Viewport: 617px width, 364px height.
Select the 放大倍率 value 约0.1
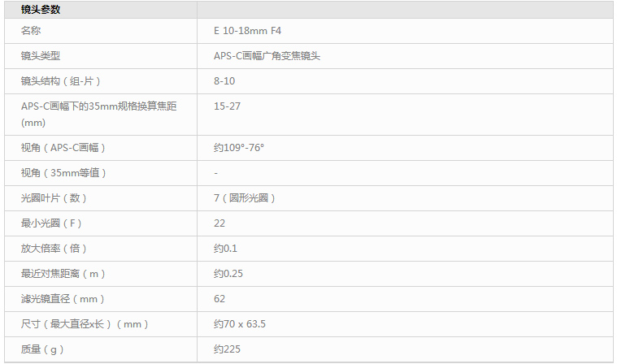pos(225,249)
